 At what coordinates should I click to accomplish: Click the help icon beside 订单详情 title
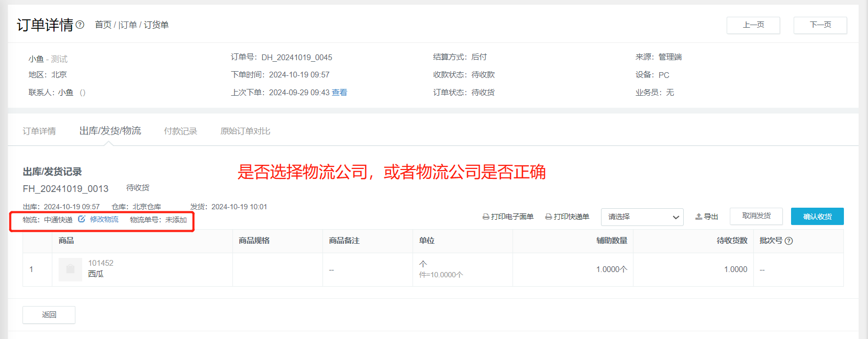pyautogui.click(x=80, y=25)
